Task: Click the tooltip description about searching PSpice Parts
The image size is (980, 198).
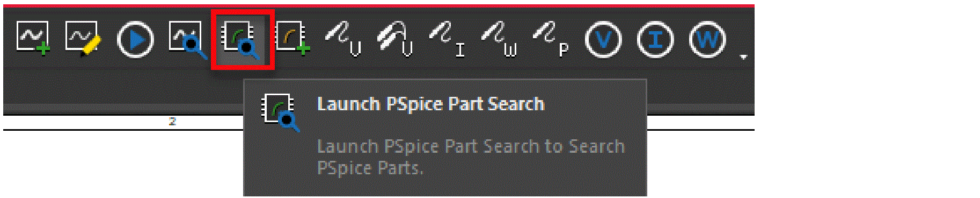Action: tap(471, 157)
